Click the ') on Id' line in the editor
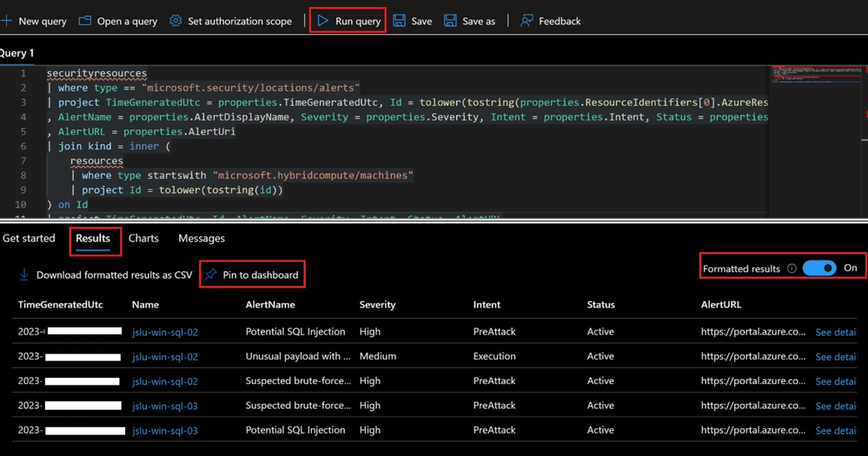868x456 pixels. coord(67,205)
